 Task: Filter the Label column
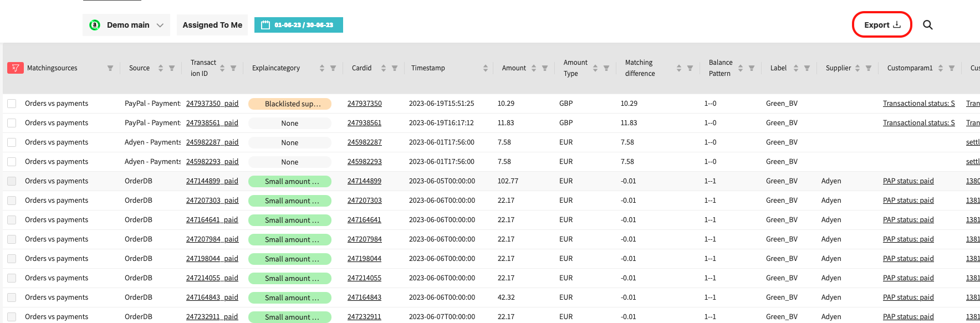(807, 68)
